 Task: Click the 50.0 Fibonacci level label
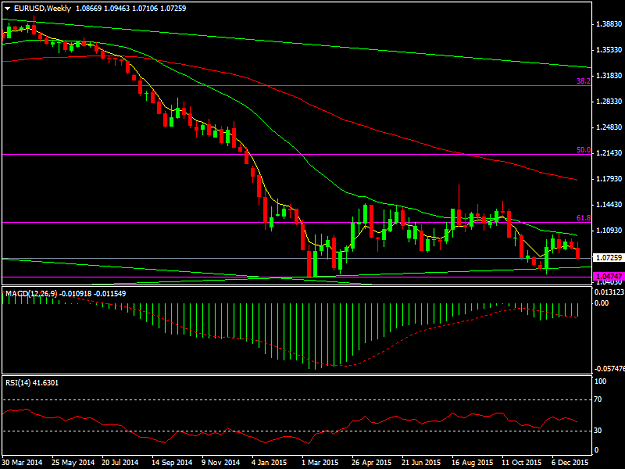click(x=583, y=150)
